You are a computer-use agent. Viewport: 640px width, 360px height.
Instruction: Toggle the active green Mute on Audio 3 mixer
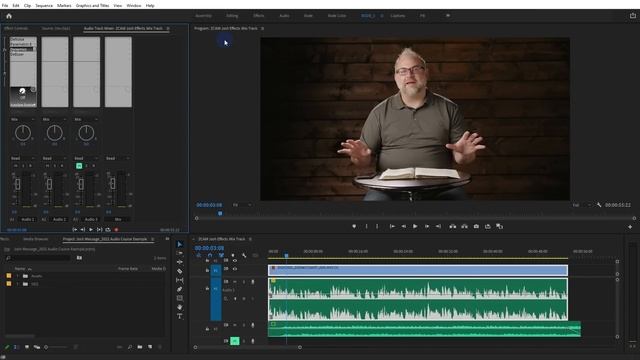click(x=79, y=166)
